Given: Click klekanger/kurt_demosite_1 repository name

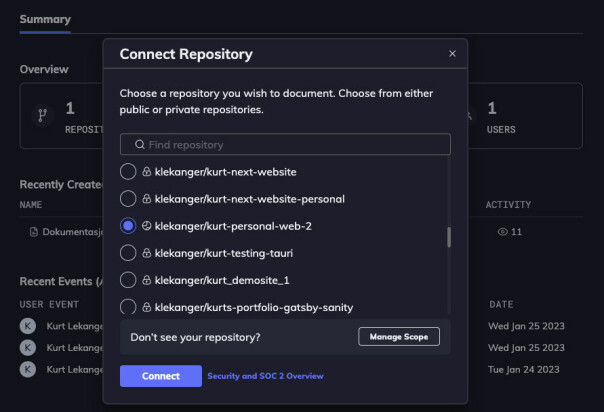Looking at the screenshot, I should click(222, 280).
